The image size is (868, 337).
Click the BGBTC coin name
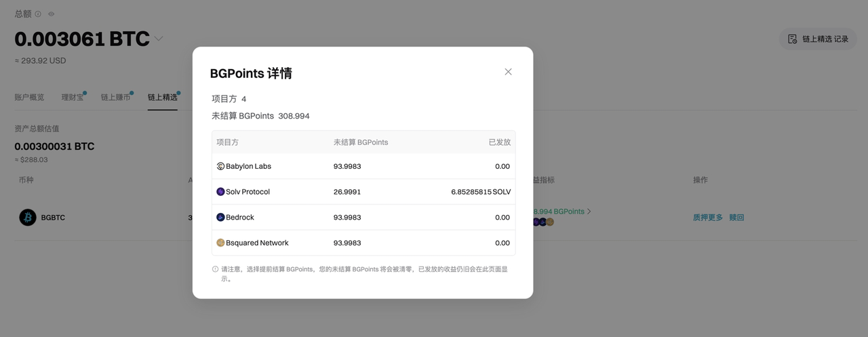pos(53,218)
